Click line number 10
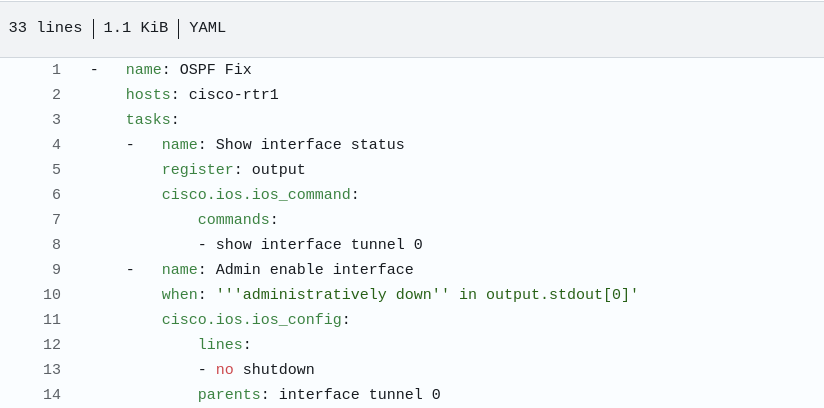 tap(52, 295)
